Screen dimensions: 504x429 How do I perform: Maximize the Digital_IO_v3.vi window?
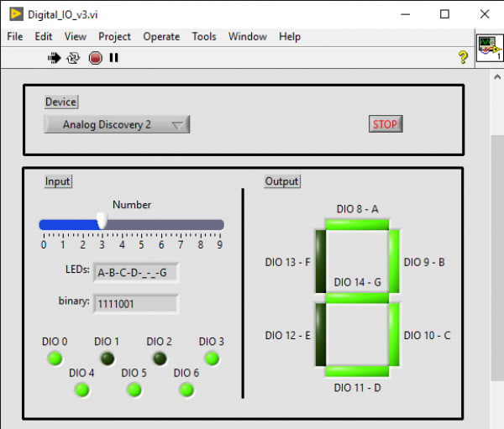(x=444, y=14)
